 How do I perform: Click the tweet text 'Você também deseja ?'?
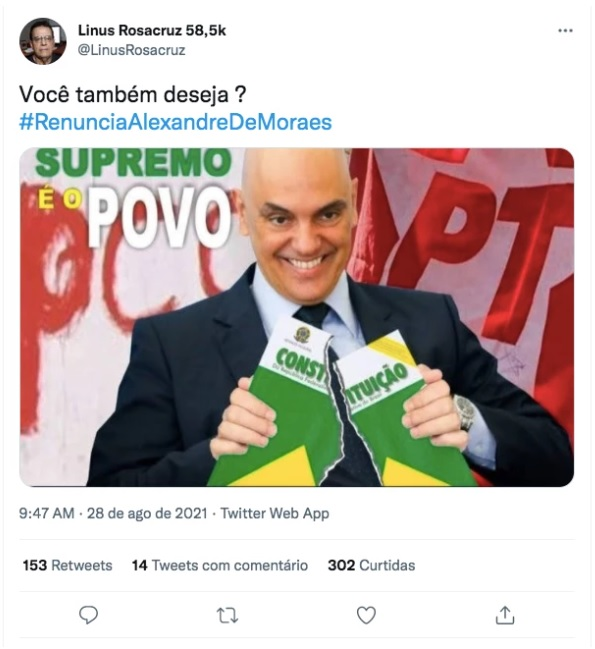(132, 95)
